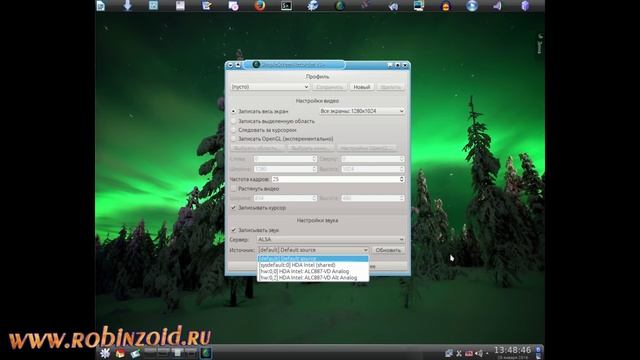640x360 pixels.
Task: Choose '[hw:0,2] HDA Intel: ALC887-VD Alt Analog' option
Action: [313, 278]
